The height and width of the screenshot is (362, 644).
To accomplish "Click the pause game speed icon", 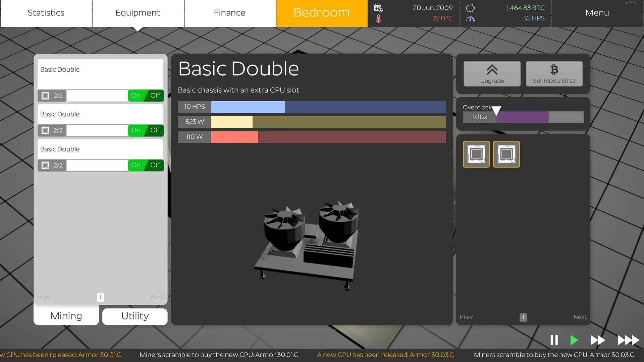I will coord(554,340).
